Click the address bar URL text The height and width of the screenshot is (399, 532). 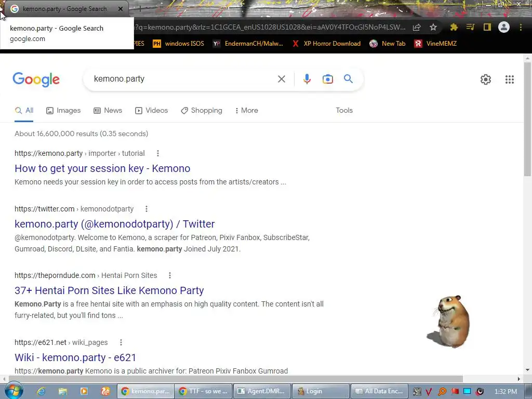pos(270,27)
